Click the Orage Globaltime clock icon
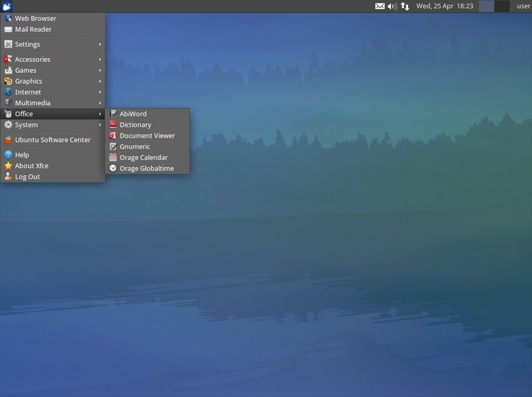532x397 pixels. (x=113, y=169)
